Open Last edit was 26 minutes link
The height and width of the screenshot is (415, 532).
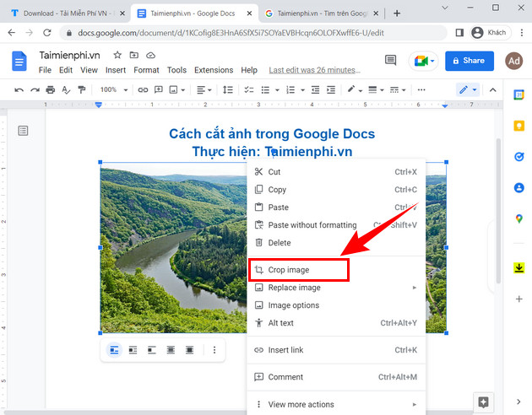(314, 70)
